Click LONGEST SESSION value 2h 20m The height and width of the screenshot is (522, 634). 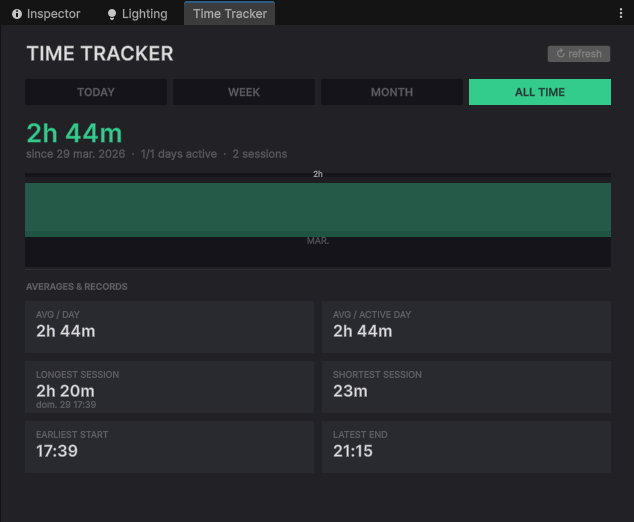click(x=66, y=391)
